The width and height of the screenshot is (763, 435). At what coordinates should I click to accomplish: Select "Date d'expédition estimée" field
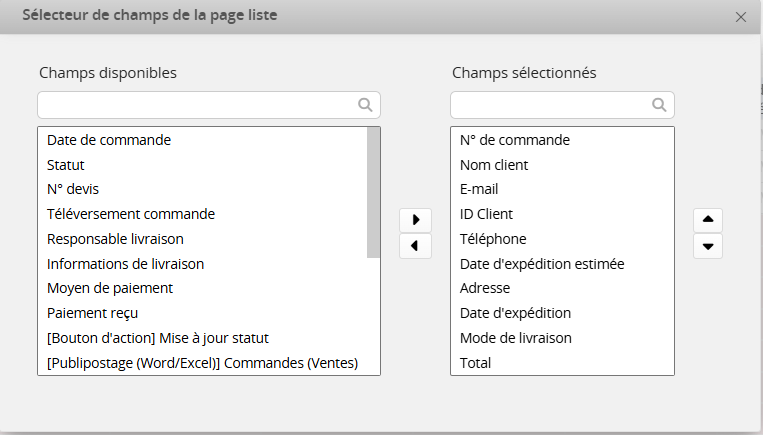point(542,264)
